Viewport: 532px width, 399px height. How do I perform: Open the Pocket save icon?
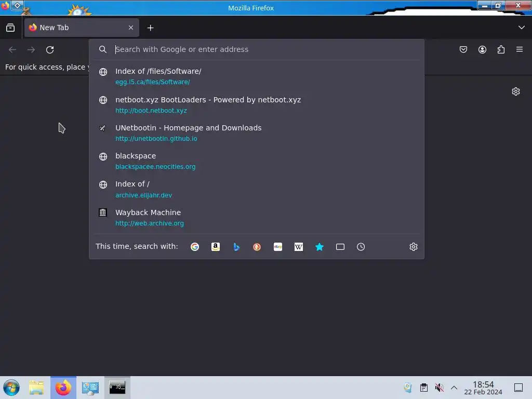[463, 49]
